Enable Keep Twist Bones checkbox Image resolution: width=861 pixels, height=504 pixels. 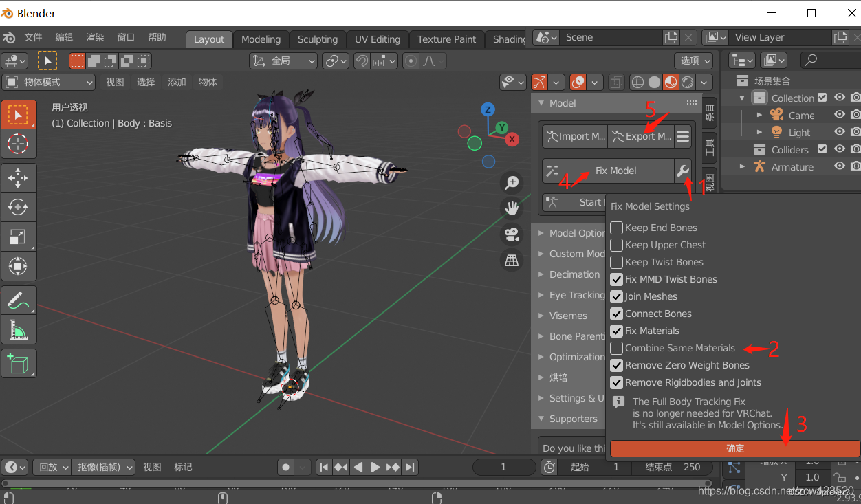coord(617,262)
